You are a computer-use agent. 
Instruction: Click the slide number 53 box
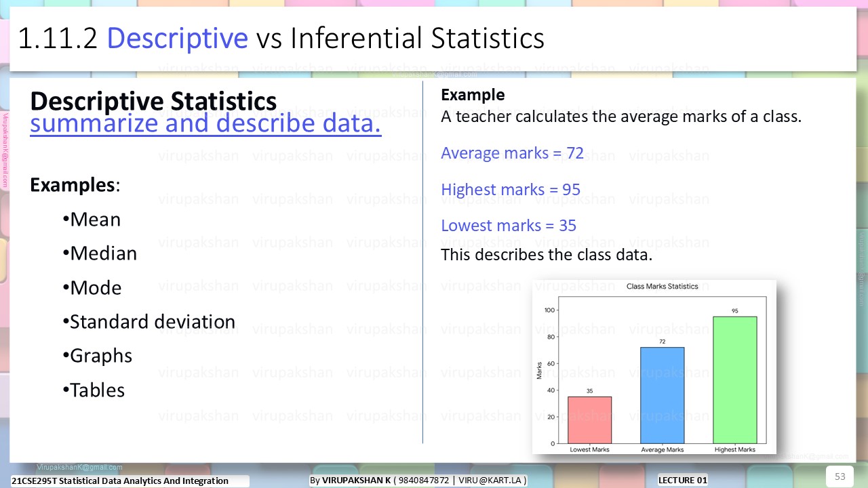pyautogui.click(x=840, y=476)
